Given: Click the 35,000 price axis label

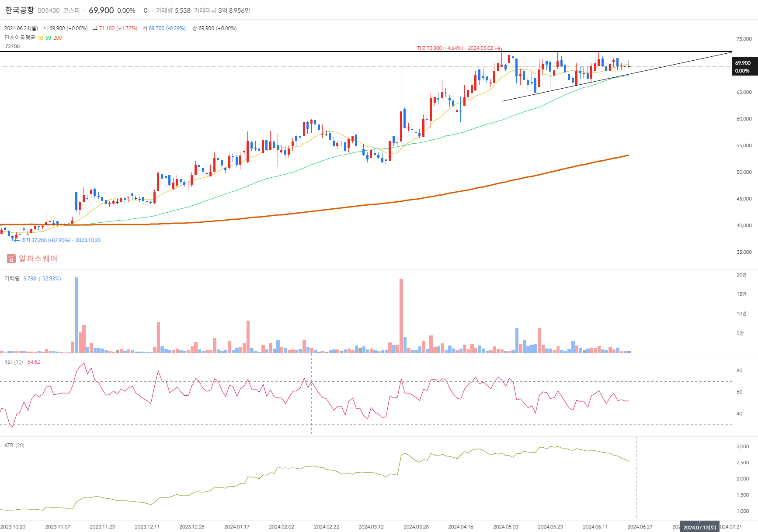Looking at the screenshot, I should (x=744, y=252).
